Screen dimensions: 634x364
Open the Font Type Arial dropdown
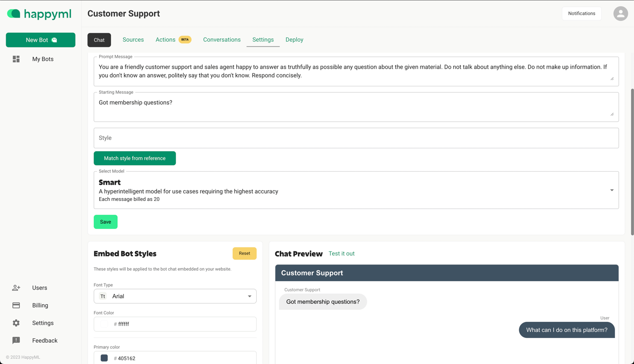tap(175, 296)
